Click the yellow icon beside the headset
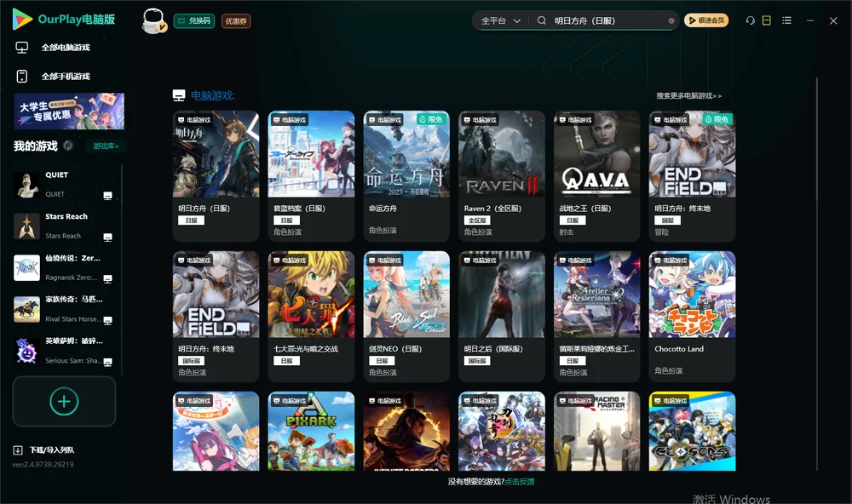This screenshot has height=504, width=852. tap(767, 20)
